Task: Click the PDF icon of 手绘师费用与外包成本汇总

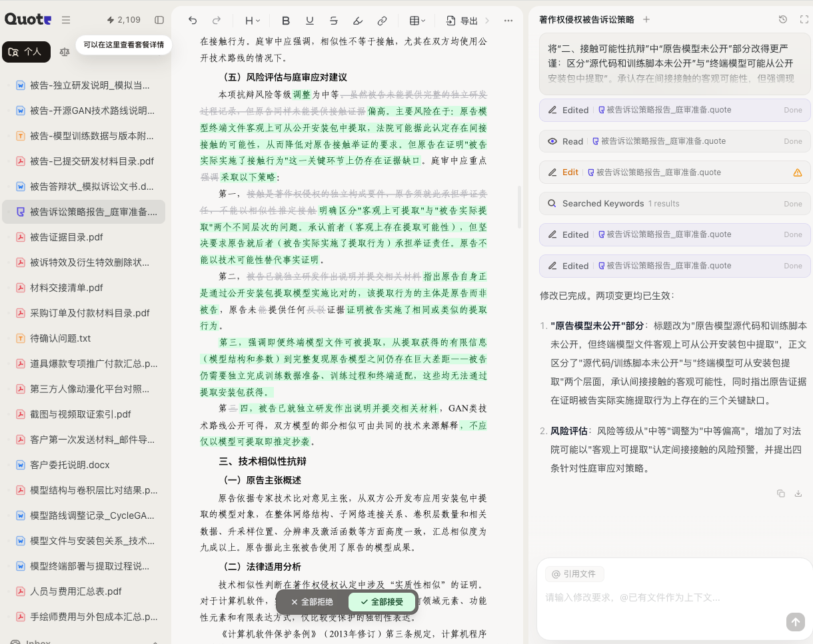Action: coord(21,617)
